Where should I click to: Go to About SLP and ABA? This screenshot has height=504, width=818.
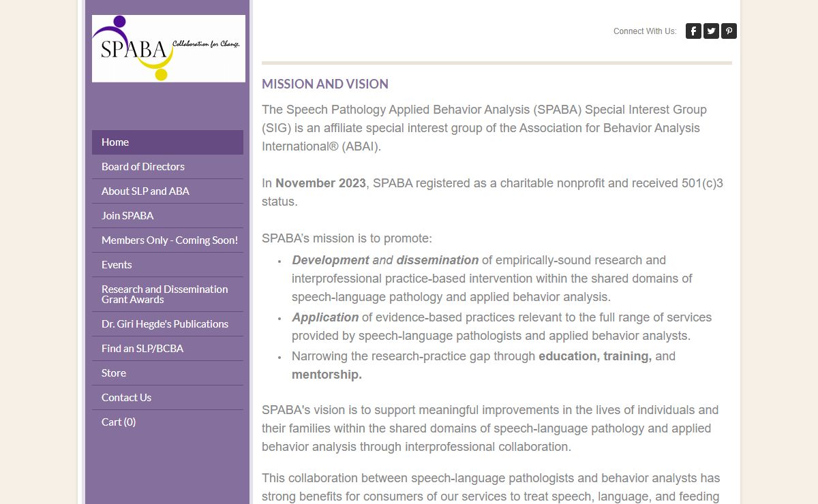[168, 191]
